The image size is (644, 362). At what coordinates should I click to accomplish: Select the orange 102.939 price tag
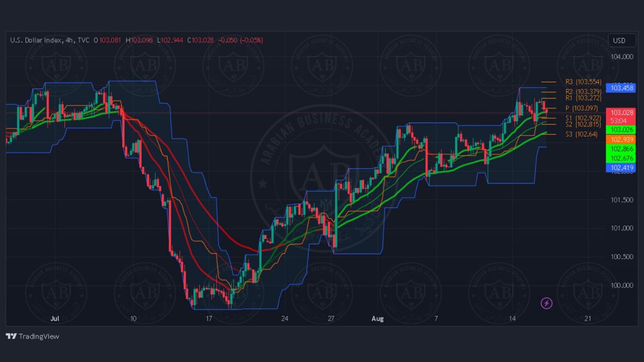621,139
